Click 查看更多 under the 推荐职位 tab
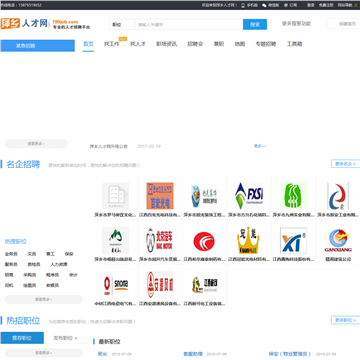Image resolution: width=360 pixels, height=360 pixels. click(44, 353)
